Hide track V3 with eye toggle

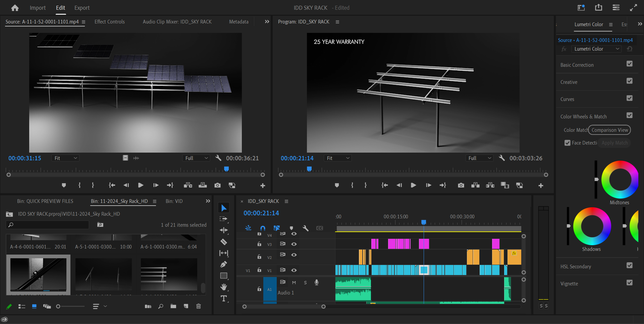pyautogui.click(x=294, y=244)
